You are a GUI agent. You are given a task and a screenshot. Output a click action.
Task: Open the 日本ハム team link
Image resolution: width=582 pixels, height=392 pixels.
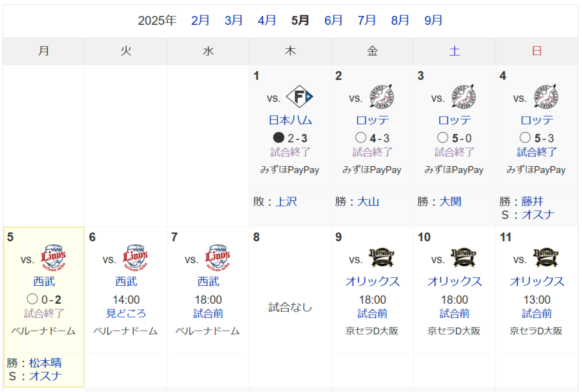[x=290, y=120]
